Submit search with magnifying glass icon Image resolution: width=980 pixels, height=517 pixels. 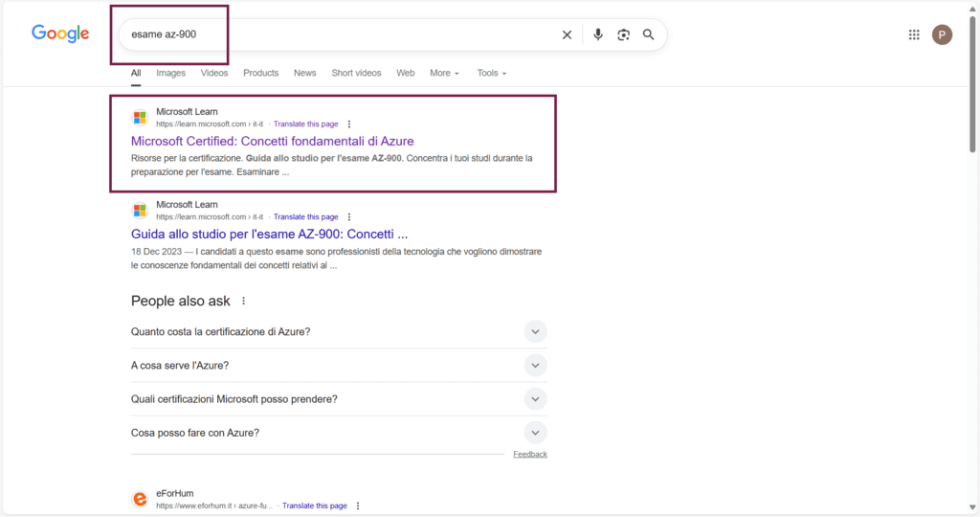coord(649,34)
